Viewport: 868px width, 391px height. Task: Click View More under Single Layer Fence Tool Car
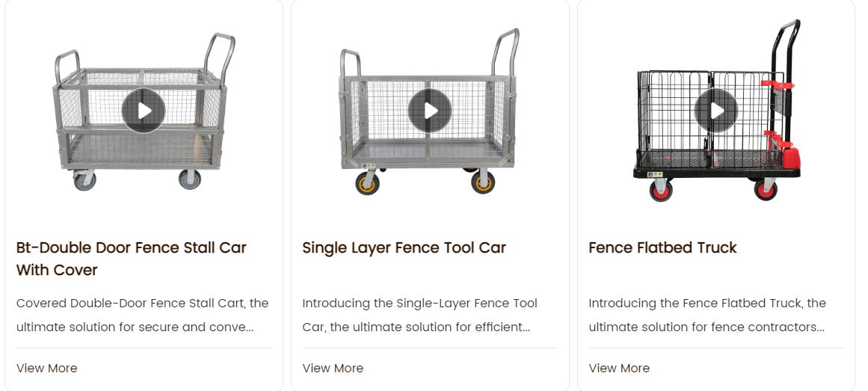[x=333, y=368]
